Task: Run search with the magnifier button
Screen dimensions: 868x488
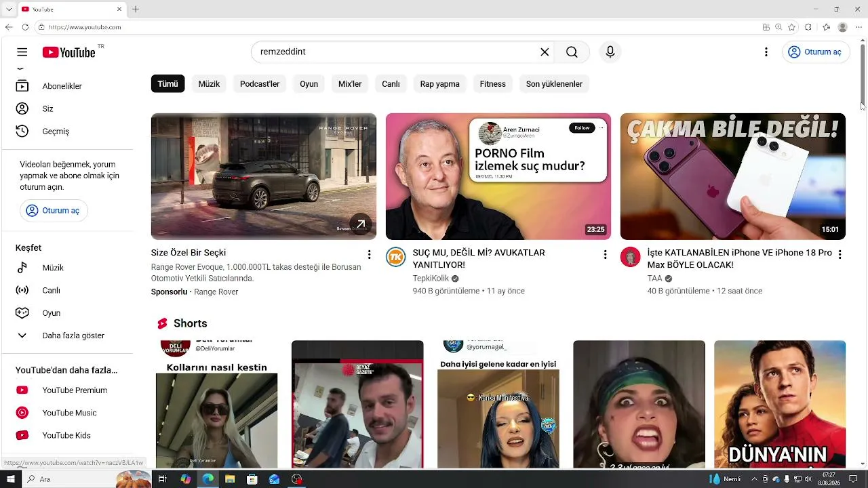Action: point(572,52)
